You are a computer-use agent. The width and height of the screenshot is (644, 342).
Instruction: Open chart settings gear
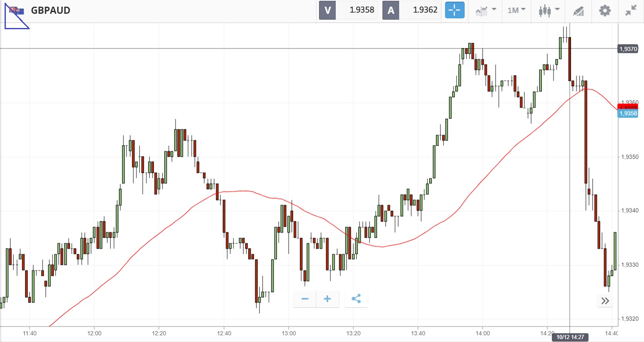coord(605,10)
